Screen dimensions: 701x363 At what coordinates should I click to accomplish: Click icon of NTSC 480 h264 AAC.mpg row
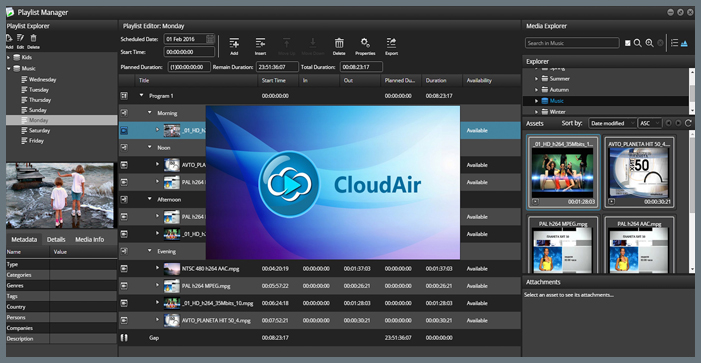pyautogui.click(x=124, y=268)
